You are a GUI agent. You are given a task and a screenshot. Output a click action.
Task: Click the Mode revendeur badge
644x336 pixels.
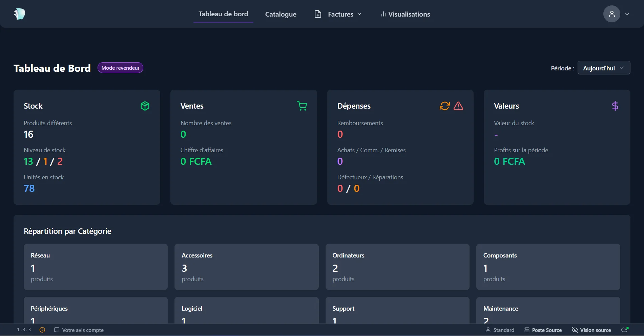(x=120, y=68)
